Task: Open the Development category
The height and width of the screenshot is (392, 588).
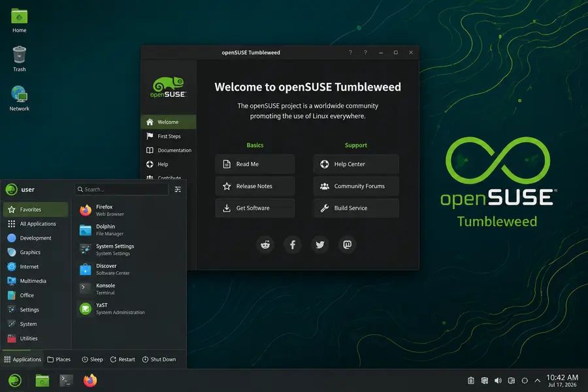Action: click(36, 238)
